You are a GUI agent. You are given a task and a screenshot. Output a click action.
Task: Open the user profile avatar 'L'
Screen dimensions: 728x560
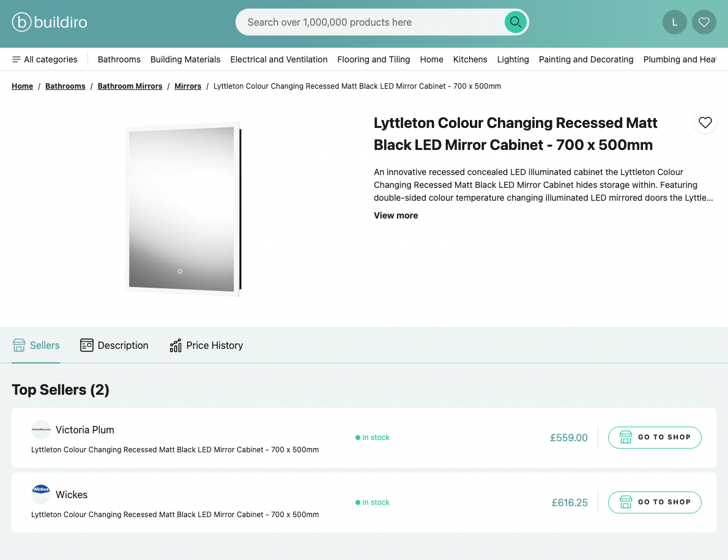coord(675,23)
